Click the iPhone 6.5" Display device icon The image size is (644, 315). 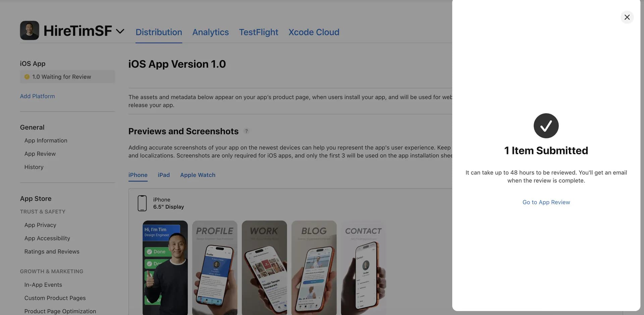(x=142, y=203)
